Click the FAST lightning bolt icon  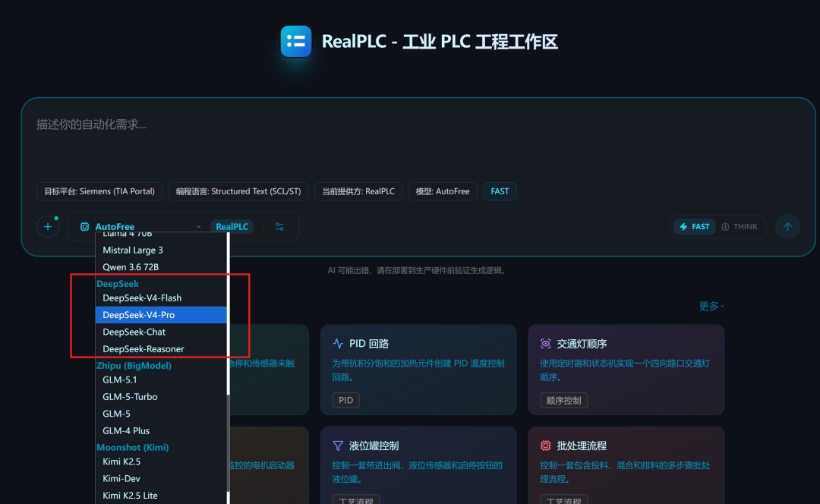click(683, 227)
